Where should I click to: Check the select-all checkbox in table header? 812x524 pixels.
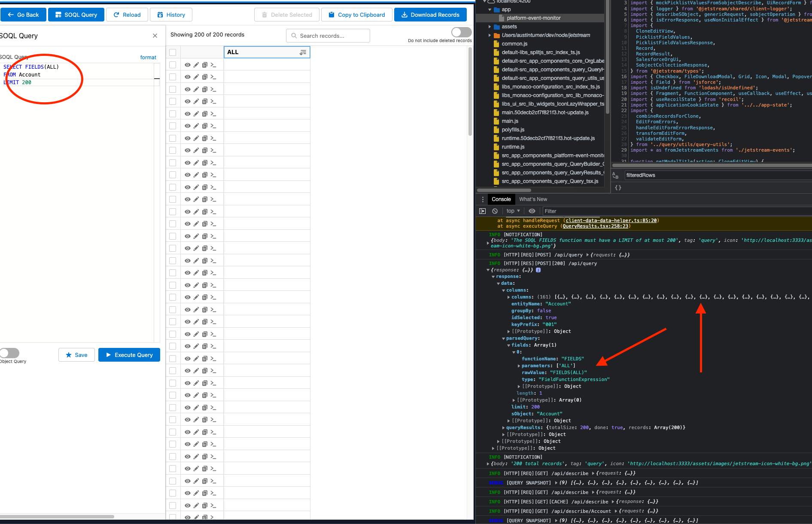pos(172,52)
